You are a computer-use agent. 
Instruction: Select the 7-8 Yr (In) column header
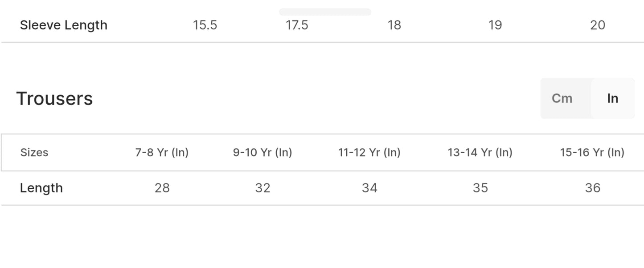coord(162,153)
